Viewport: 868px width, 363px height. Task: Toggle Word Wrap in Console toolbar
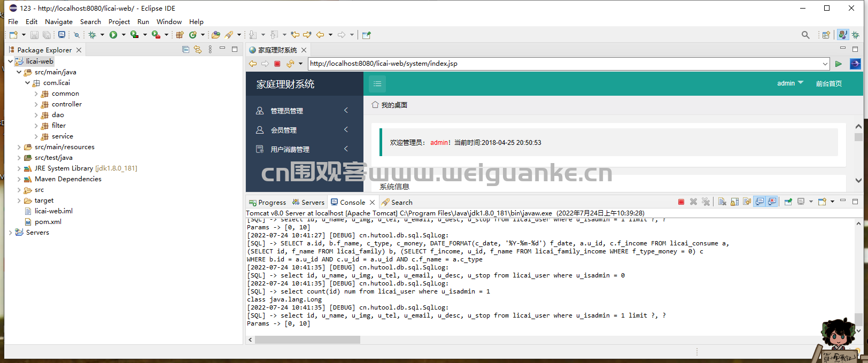pyautogui.click(x=747, y=202)
